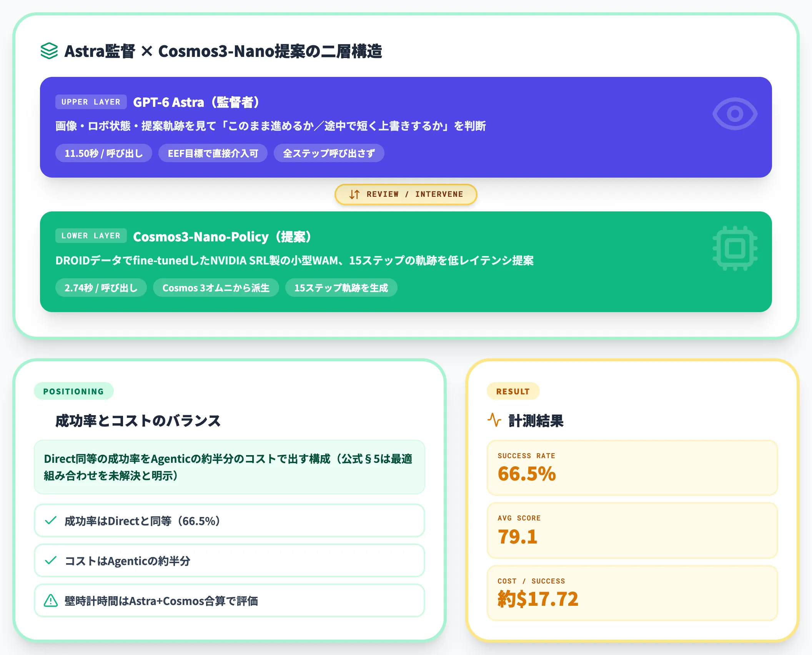Select the SUCCESS RATE 66.5% card
The height and width of the screenshot is (655, 812).
point(632,468)
